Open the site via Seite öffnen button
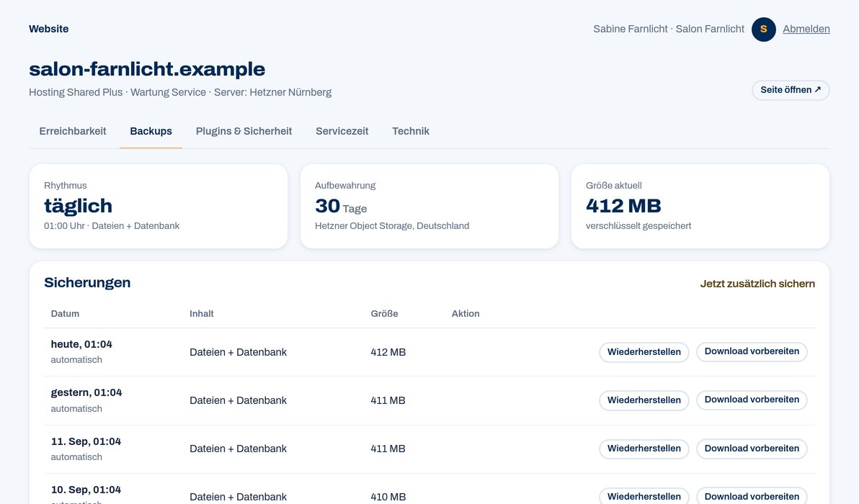 click(791, 90)
